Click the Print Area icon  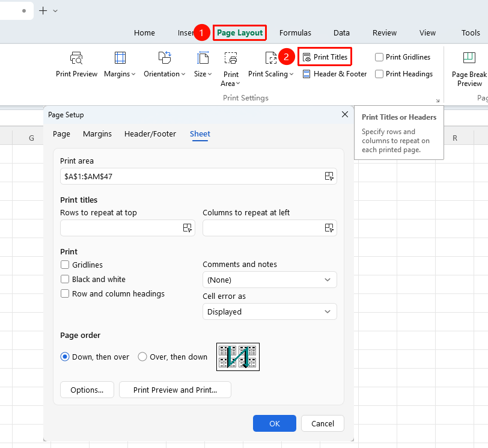point(231,58)
